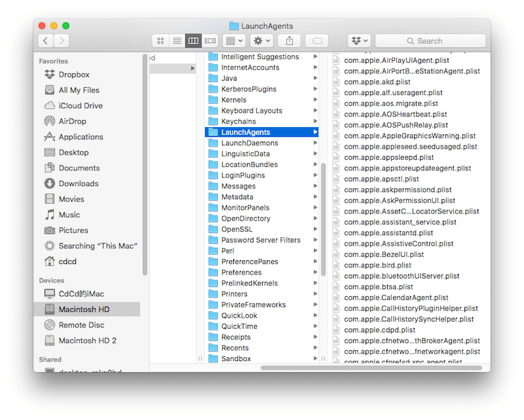The image size is (524, 420).
Task: Expand LaunchAgents via its arrow
Action: point(315,132)
